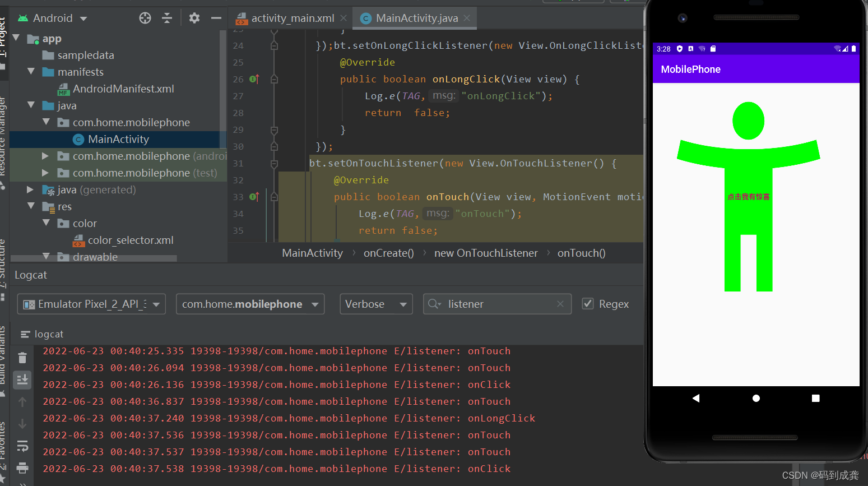Select sampledata folder
The height and width of the screenshot is (486, 868).
[86, 55]
